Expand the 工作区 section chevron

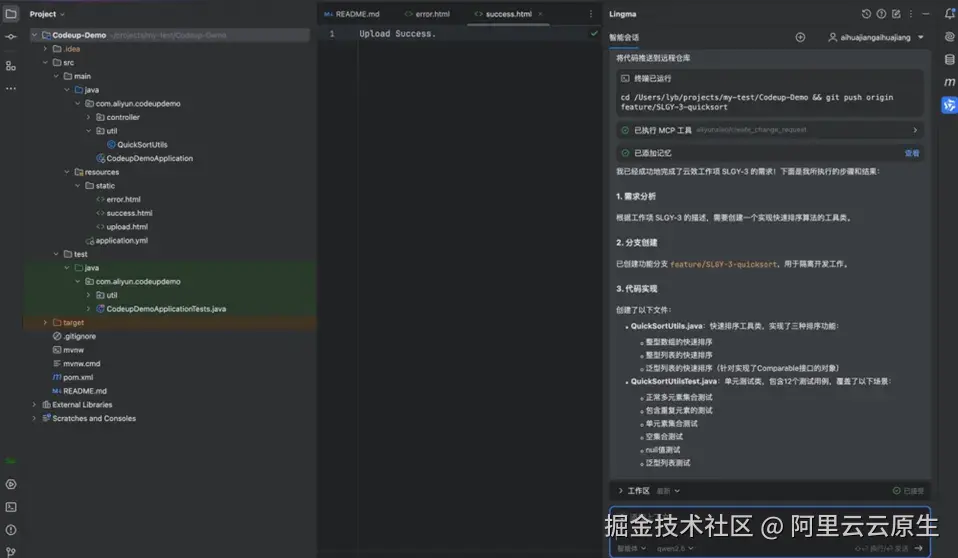click(x=621, y=491)
